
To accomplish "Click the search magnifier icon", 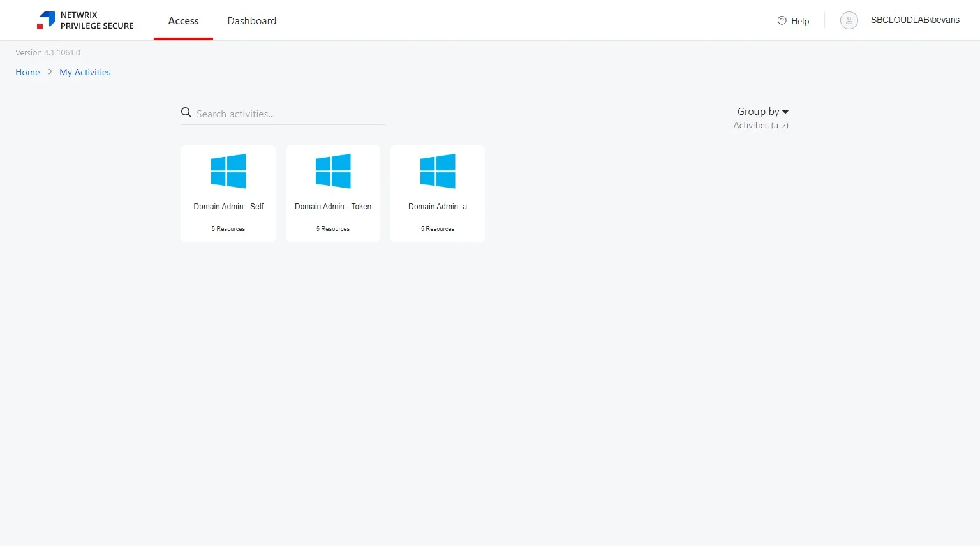I will (x=186, y=113).
